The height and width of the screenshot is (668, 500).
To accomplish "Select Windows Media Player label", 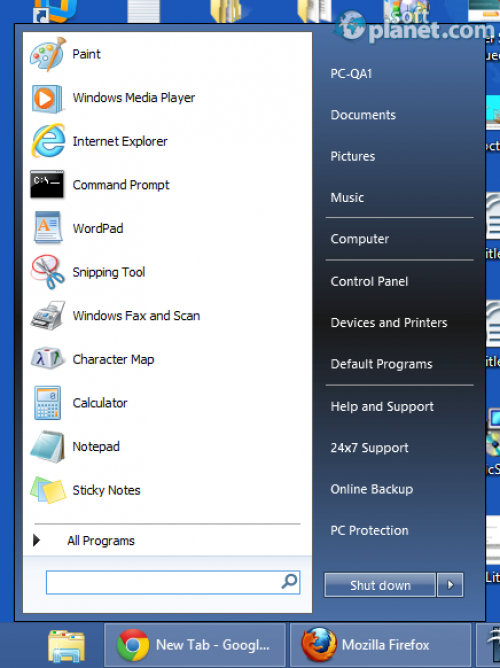I will click(x=134, y=98).
